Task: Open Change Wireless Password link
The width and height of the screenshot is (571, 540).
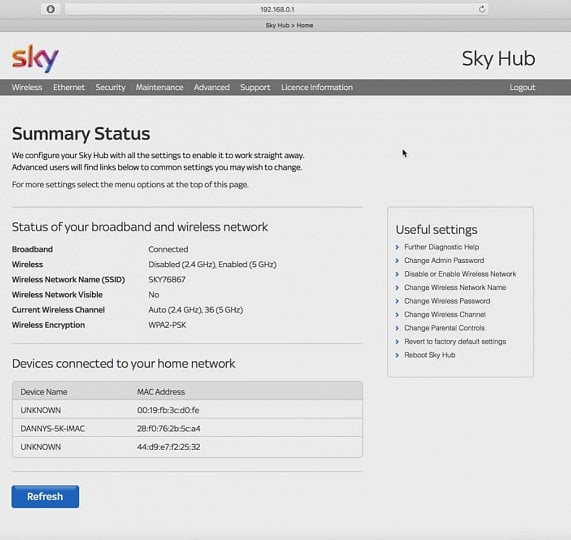Action: (447, 301)
